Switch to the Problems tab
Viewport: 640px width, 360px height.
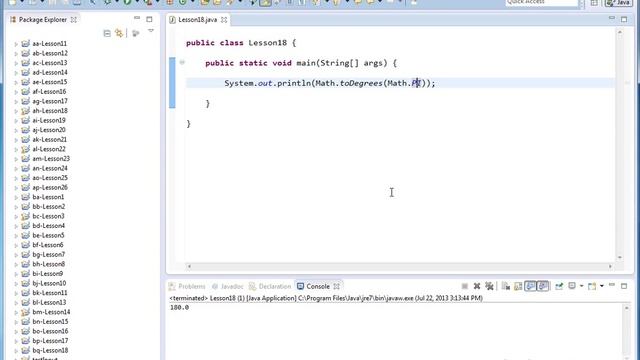(187, 287)
